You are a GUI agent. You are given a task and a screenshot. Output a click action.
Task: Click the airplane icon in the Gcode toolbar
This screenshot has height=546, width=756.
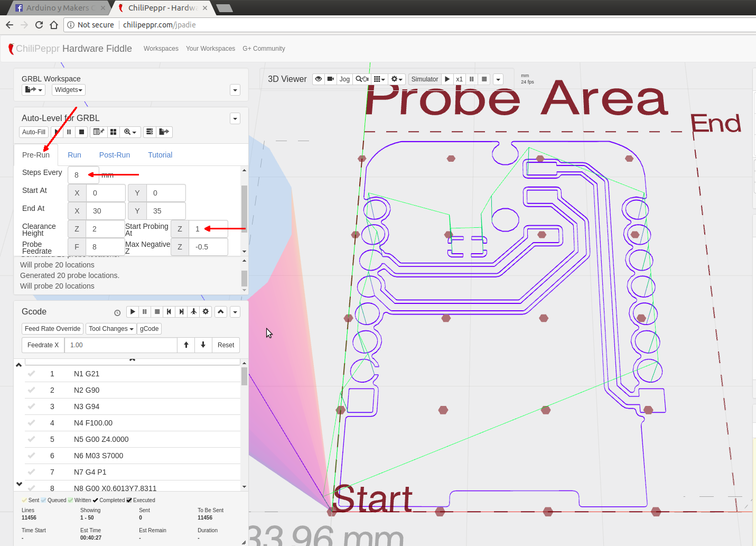click(x=193, y=311)
